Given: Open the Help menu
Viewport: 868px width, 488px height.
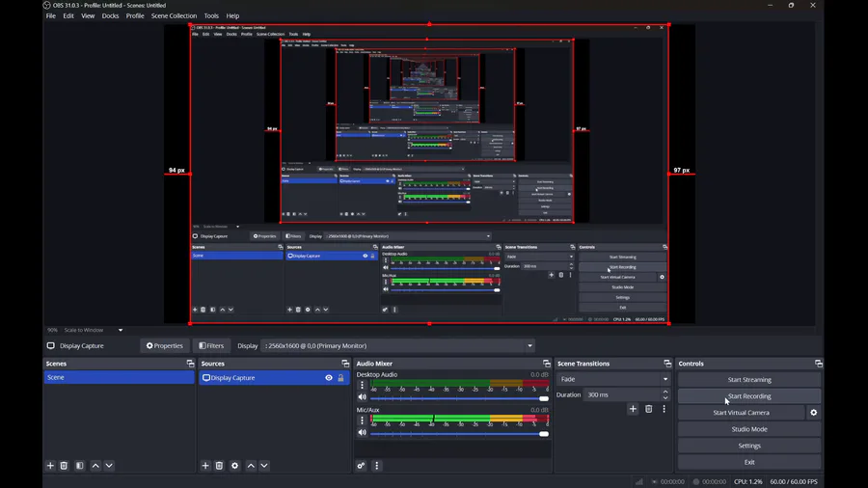Looking at the screenshot, I should (x=232, y=16).
